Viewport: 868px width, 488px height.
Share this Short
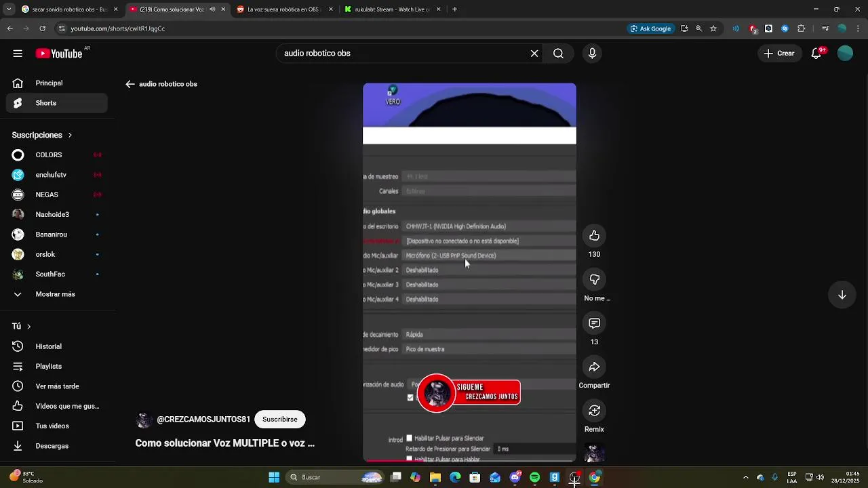pos(594,367)
